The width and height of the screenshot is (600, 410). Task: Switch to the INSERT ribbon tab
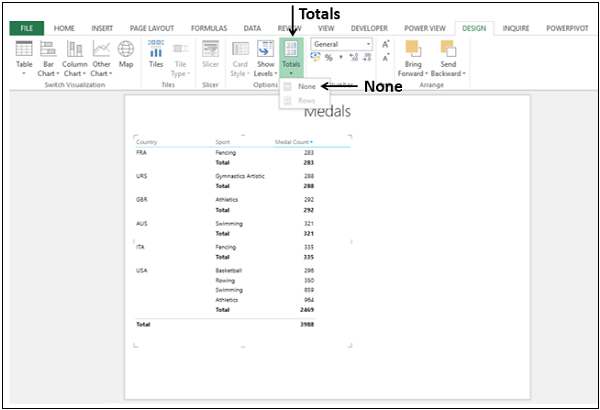(102, 29)
